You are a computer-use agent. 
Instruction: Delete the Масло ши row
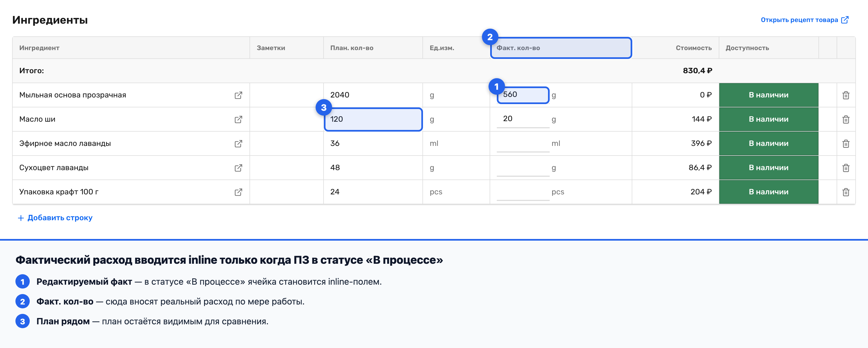[x=846, y=119]
